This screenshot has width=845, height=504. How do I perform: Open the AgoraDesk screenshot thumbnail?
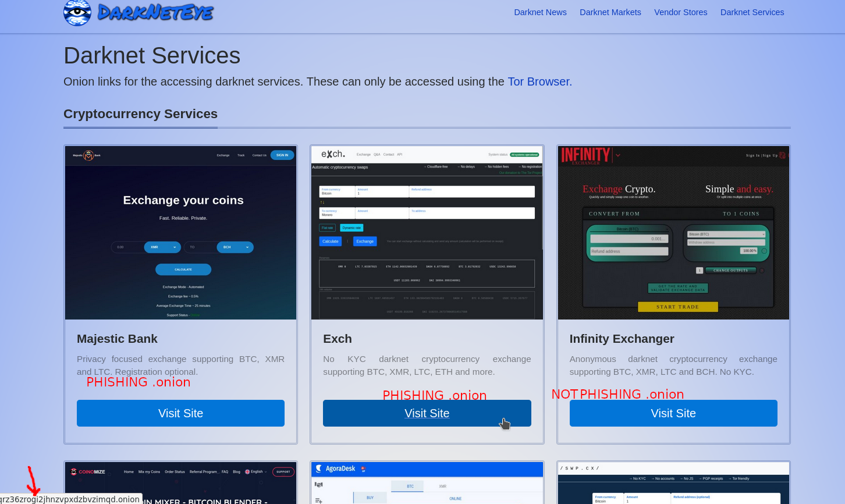[x=427, y=483]
